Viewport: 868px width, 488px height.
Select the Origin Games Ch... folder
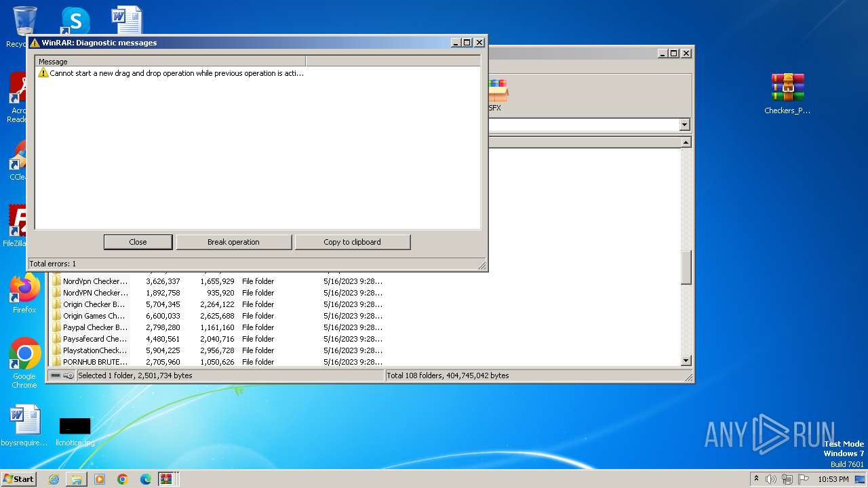click(217, 316)
